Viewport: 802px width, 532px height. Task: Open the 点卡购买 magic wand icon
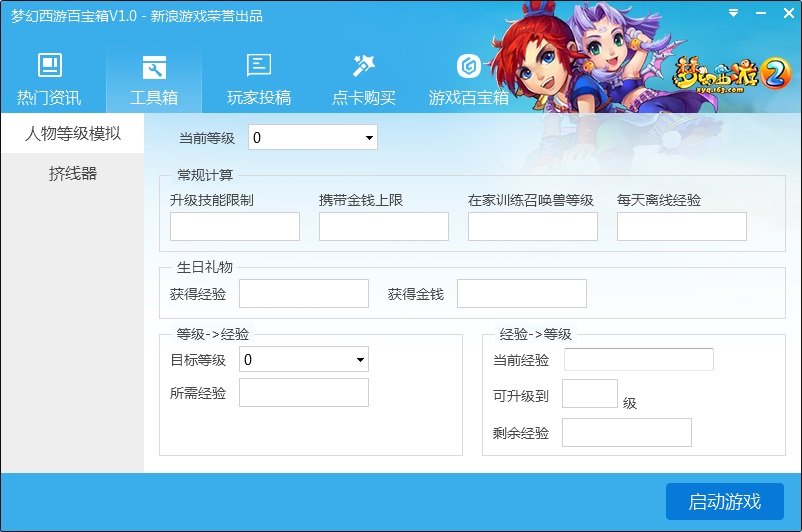pyautogui.click(x=364, y=65)
